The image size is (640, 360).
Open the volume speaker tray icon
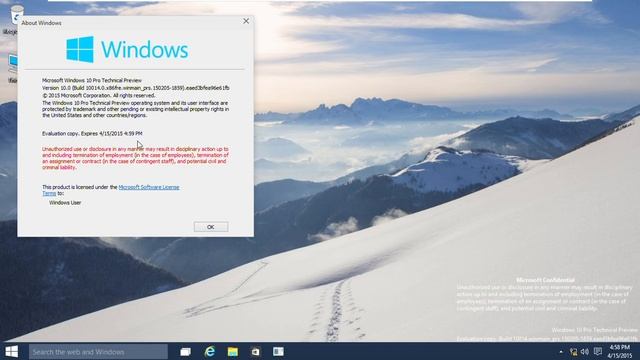pos(585,352)
